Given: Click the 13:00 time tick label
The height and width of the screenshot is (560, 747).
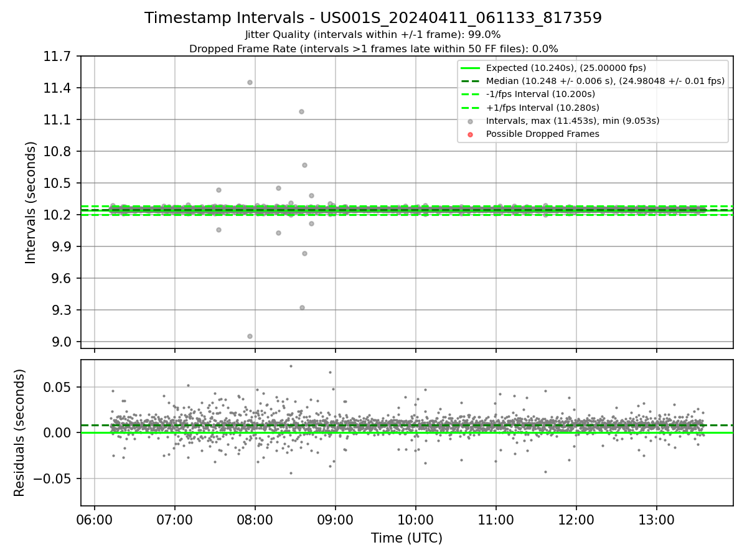Looking at the screenshot, I should [x=657, y=520].
